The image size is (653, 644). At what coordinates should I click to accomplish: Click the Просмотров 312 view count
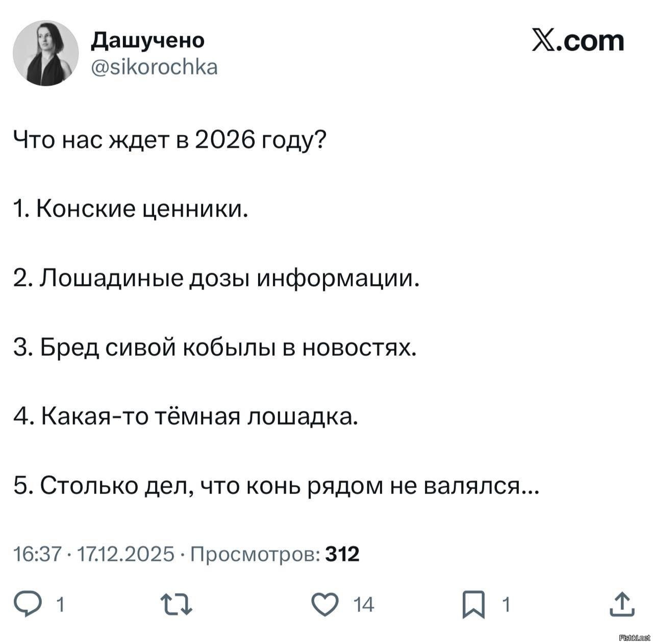(275, 554)
